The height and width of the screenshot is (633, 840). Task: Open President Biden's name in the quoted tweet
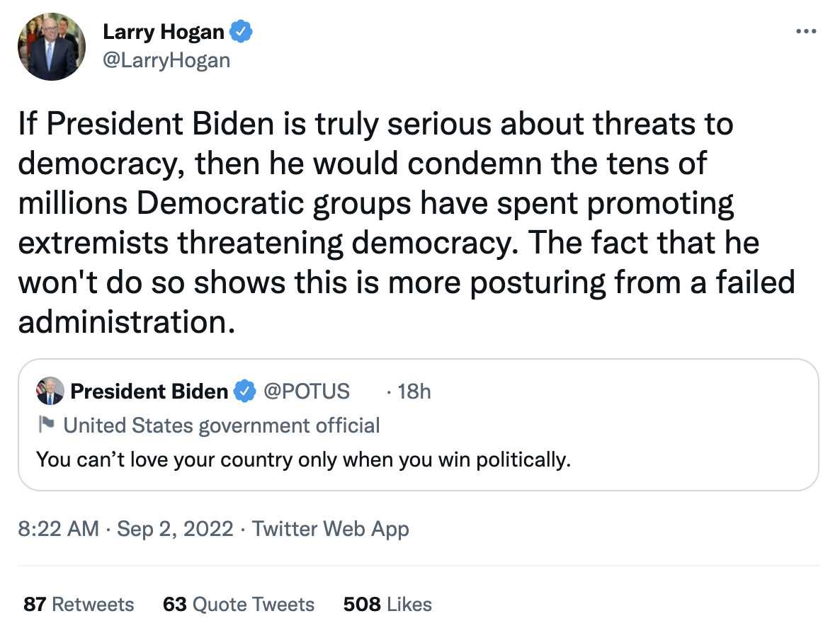(x=149, y=391)
